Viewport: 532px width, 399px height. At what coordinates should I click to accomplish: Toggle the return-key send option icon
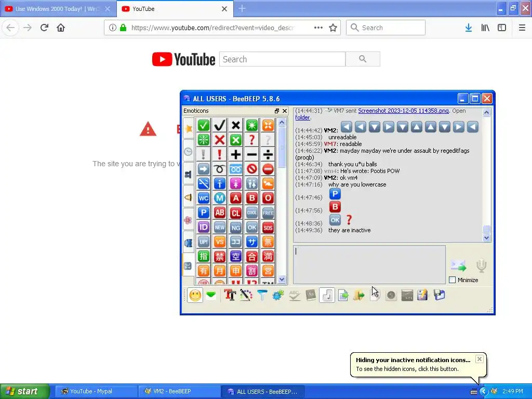327,295
